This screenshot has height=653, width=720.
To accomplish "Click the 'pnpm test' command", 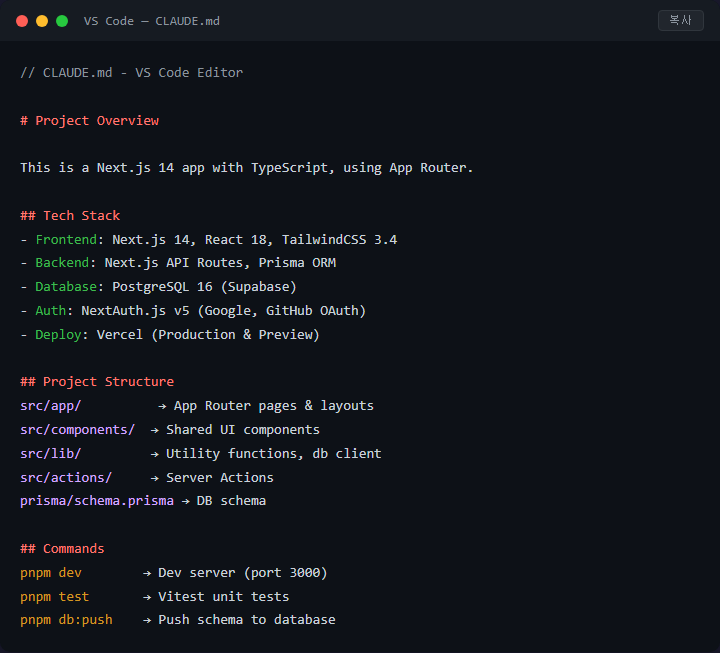I will 55,597.
